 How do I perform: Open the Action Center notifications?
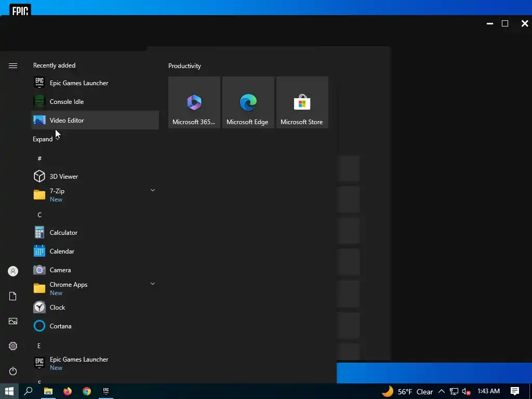515,391
